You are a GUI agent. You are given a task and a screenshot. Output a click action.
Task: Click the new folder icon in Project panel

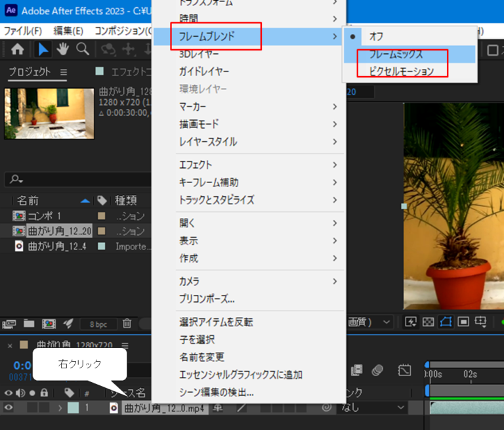(29, 323)
